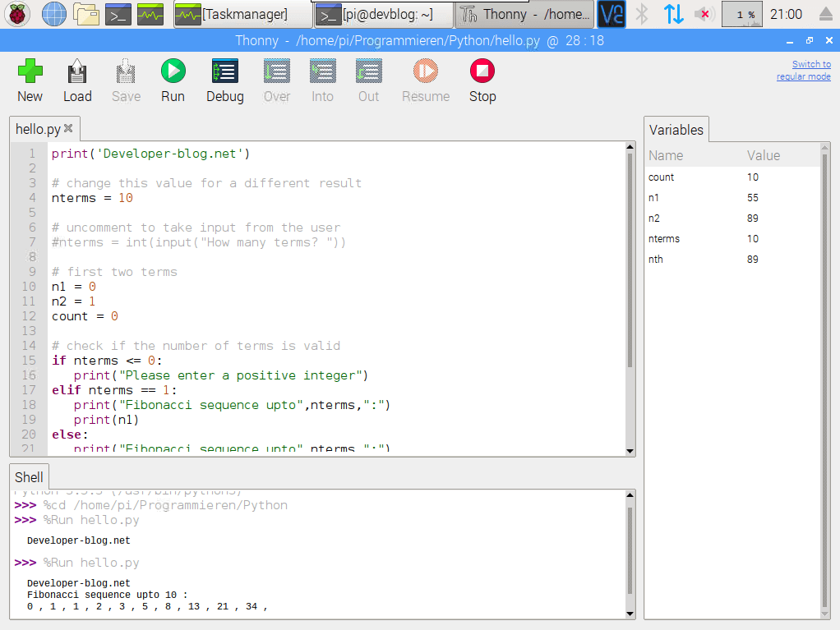Open the network connections tray menu
Screen dimensions: 840x630
point(673,14)
